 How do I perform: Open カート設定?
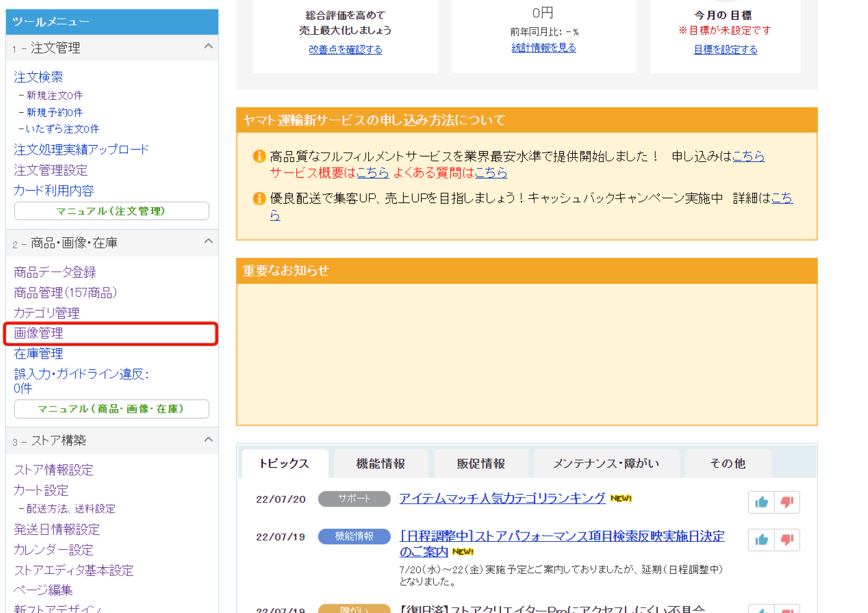pos(41,490)
